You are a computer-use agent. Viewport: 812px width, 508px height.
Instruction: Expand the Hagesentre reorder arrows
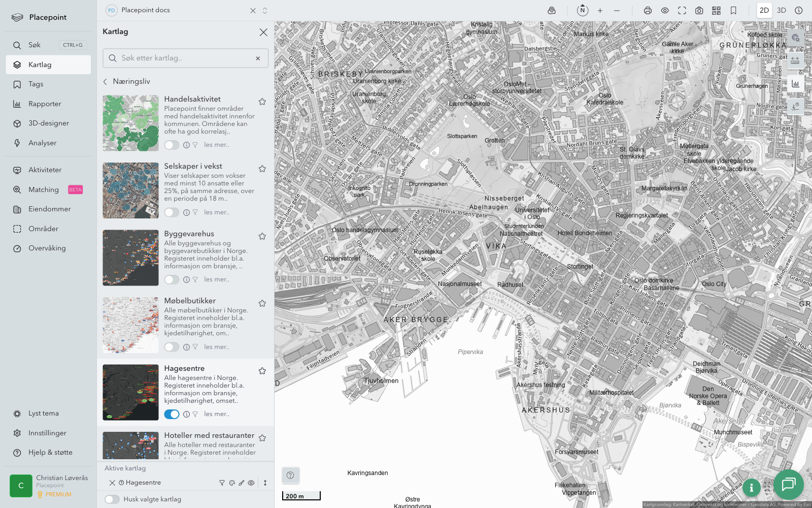click(265, 483)
